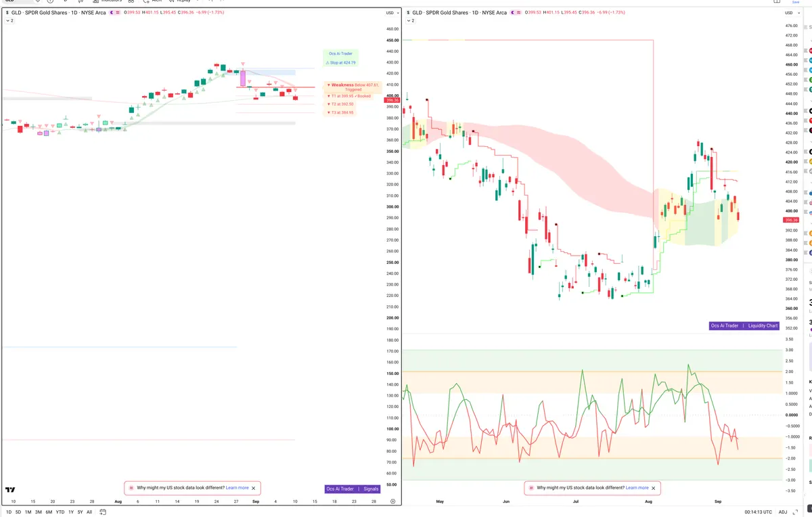This screenshot has height=517, width=812.
Task: Open go-to-date calendar icon in bottom bar
Action: [103, 512]
